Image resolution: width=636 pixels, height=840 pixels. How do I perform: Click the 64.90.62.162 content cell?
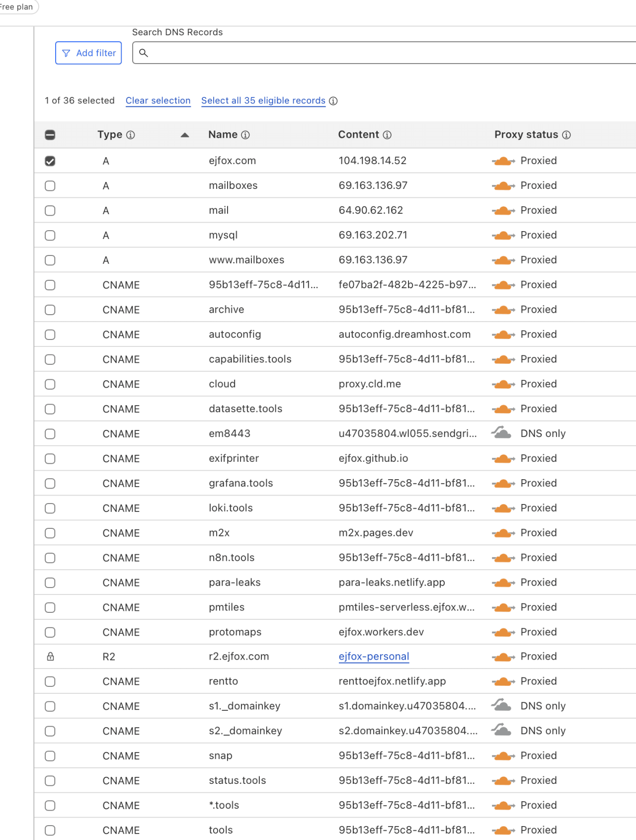coord(371,211)
